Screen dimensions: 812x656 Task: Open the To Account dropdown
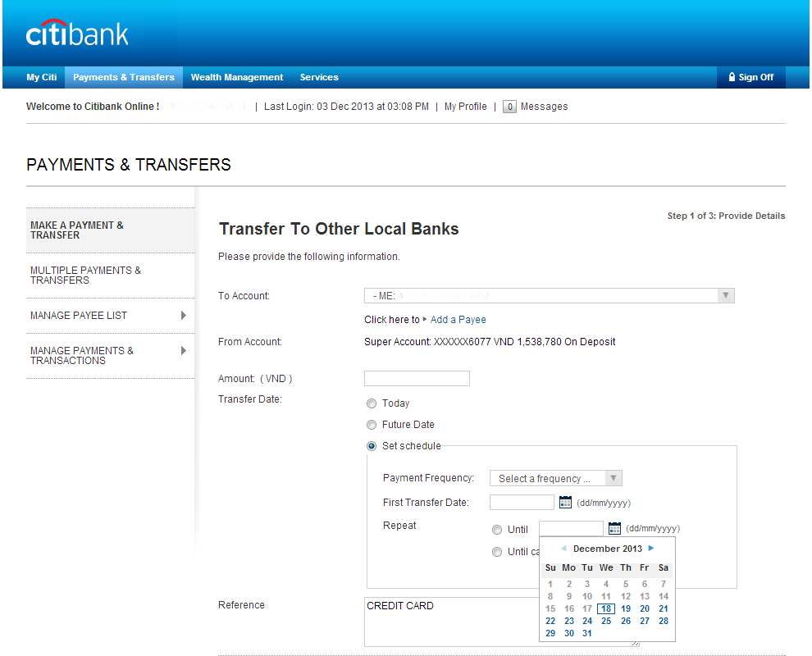[x=550, y=296]
